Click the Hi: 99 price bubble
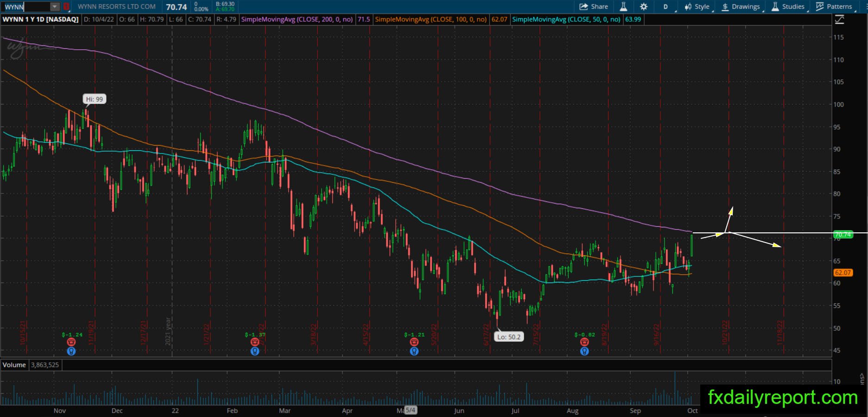This screenshot has height=417, width=868. click(95, 99)
